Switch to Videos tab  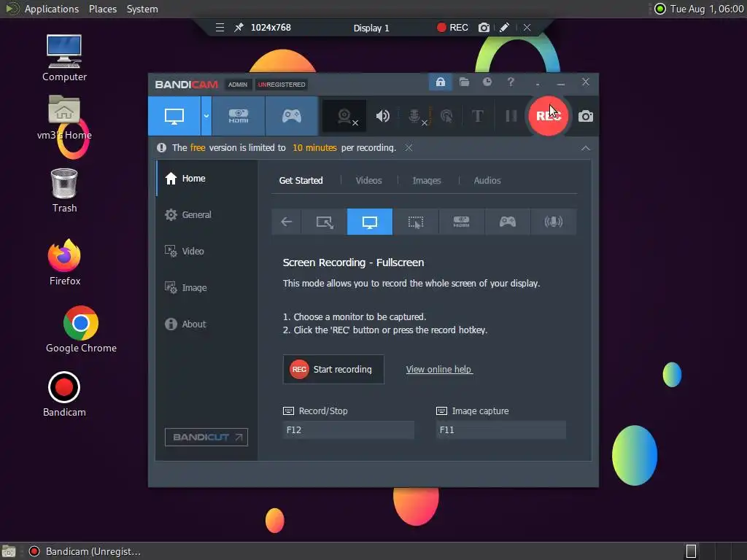368,181
